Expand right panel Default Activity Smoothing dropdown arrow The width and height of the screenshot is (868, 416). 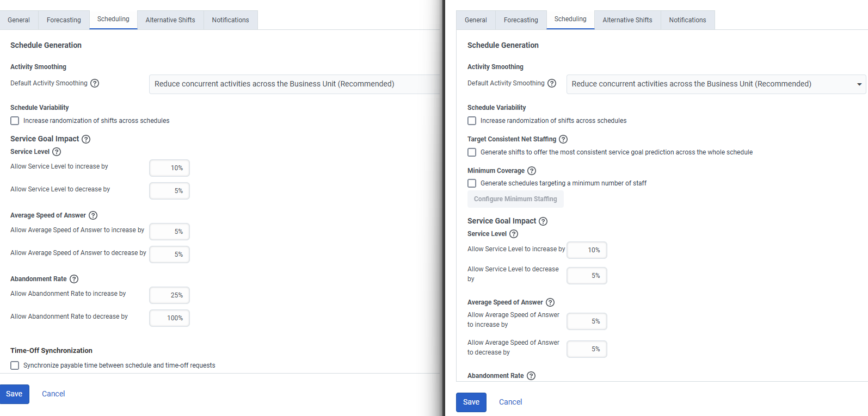tap(859, 84)
